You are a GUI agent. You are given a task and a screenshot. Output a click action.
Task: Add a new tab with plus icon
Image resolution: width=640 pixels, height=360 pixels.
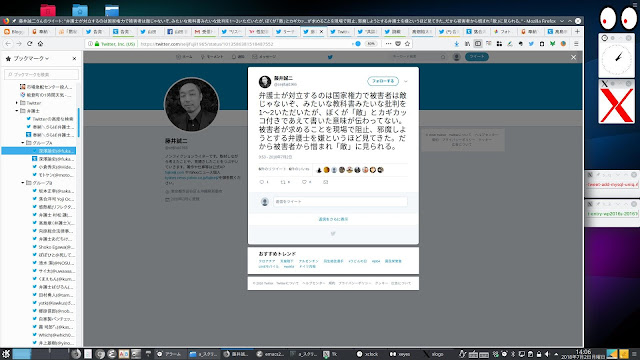(x=577, y=31)
